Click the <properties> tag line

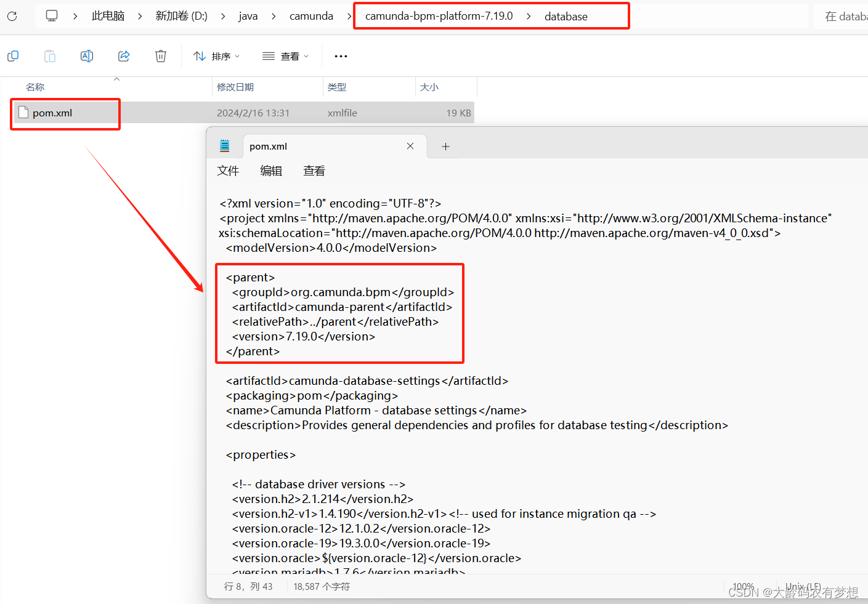click(261, 454)
